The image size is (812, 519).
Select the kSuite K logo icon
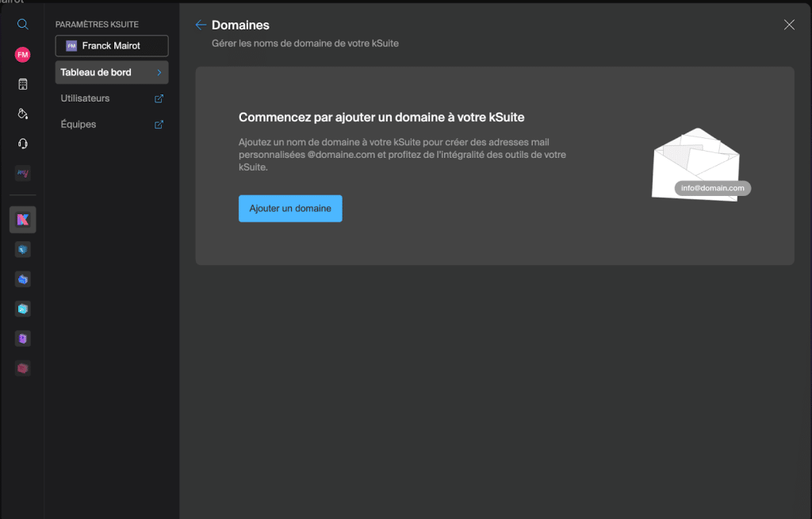(x=22, y=220)
